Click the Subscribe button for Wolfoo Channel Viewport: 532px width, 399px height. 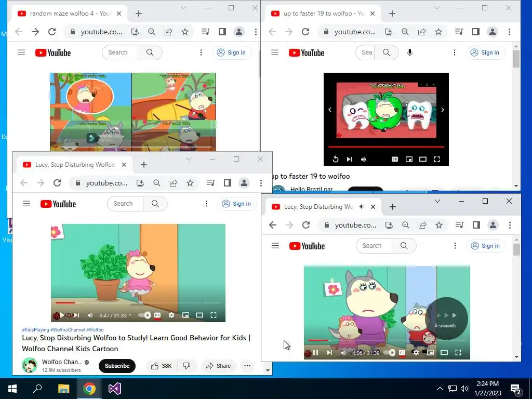117,366
